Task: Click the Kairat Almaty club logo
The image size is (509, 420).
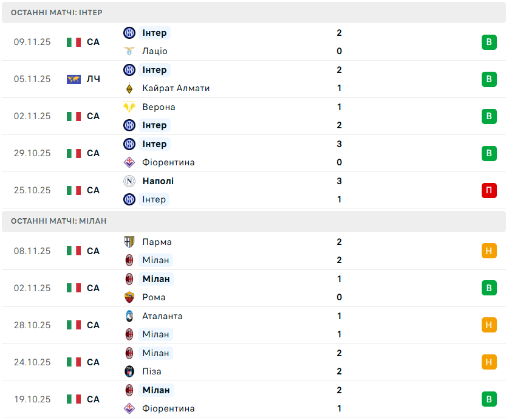Action: (x=129, y=88)
